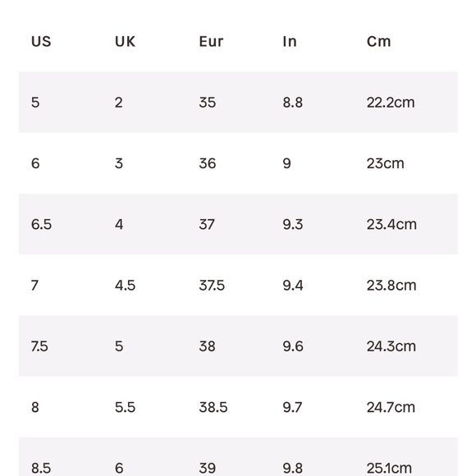Select the 24.3cm cell
The width and height of the screenshot is (476, 476).
pos(391,346)
